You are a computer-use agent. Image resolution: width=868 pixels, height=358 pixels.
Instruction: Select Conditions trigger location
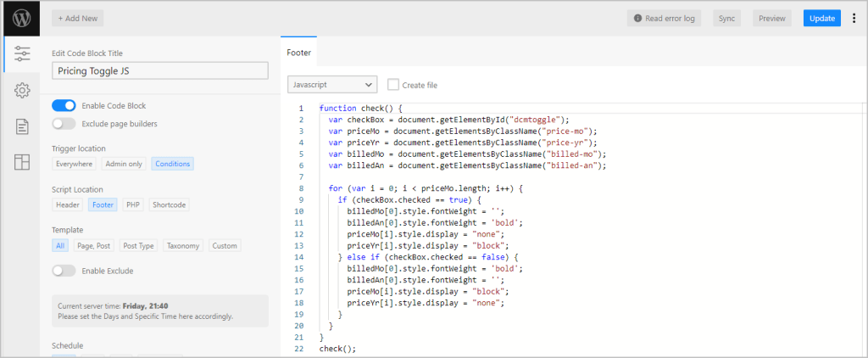pyautogui.click(x=173, y=164)
